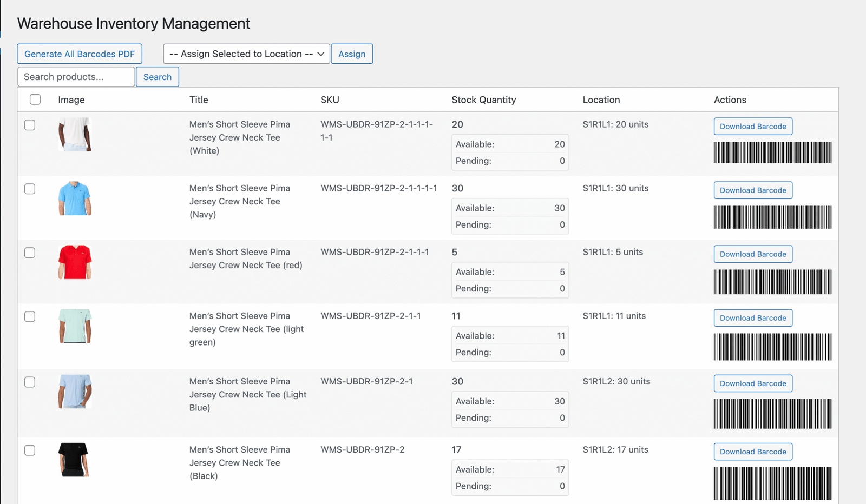Check the Black tee row checkbox

[30, 450]
